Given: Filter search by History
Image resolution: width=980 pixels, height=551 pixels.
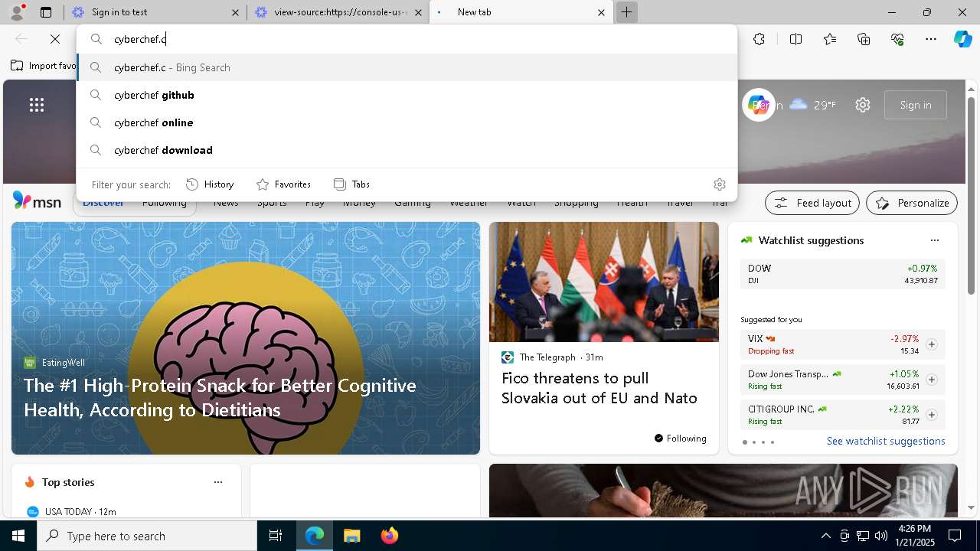Looking at the screenshot, I should [x=211, y=184].
